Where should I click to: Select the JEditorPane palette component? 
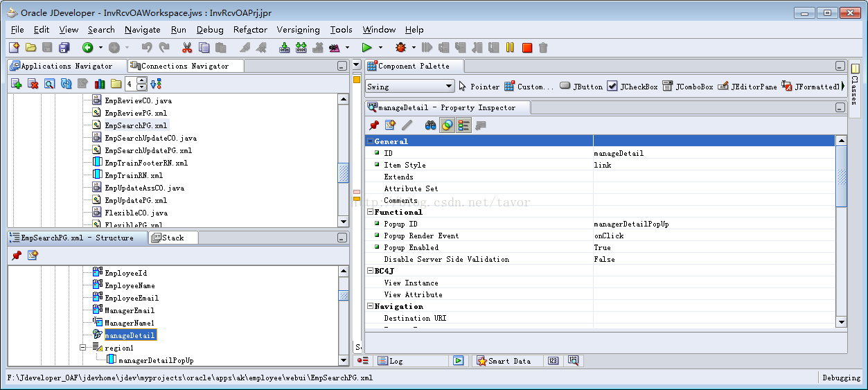pos(747,87)
